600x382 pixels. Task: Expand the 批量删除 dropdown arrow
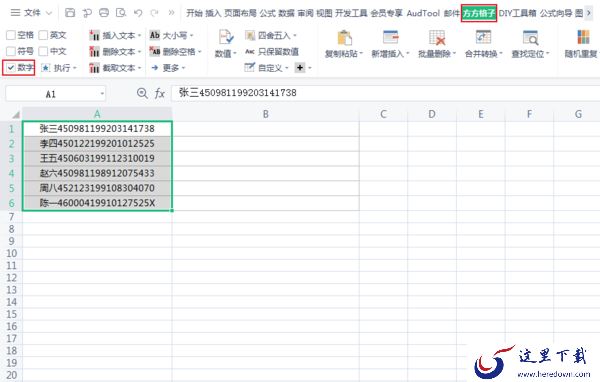point(454,53)
